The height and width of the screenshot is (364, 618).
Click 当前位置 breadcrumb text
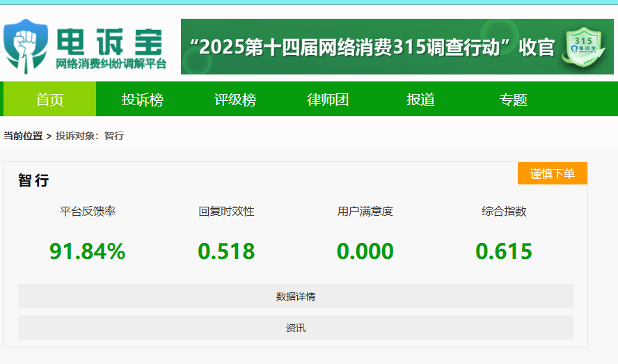coord(23,136)
